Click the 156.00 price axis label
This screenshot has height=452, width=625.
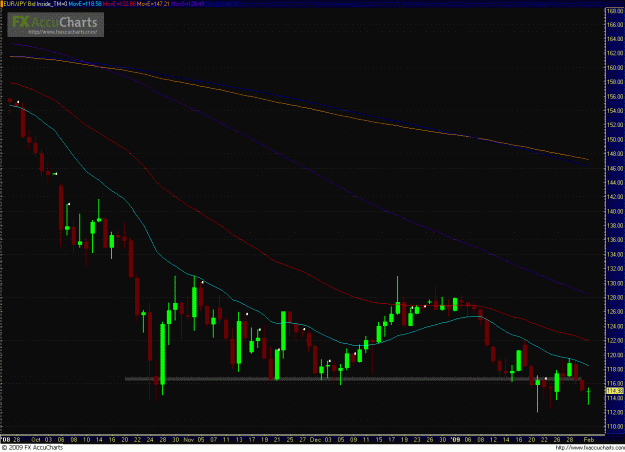click(x=615, y=96)
